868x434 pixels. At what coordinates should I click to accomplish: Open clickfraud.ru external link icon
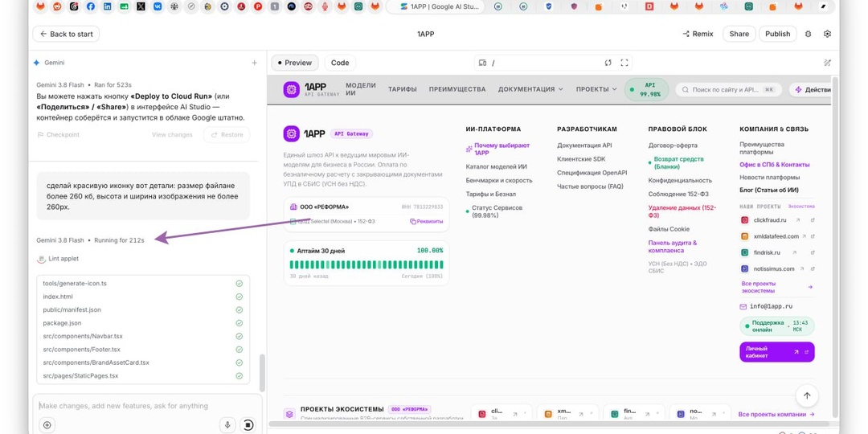[813, 220]
